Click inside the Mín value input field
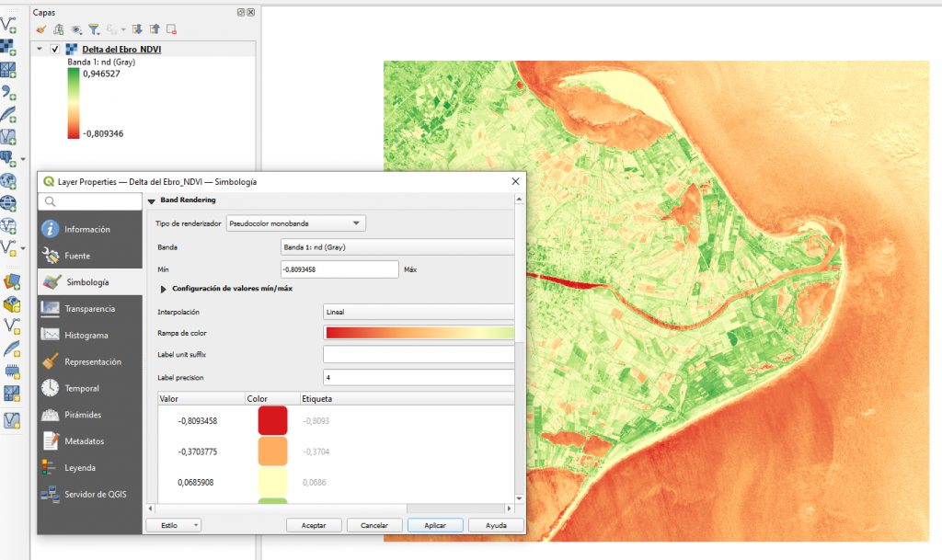Screen dimensions: 942x560 tap(340, 269)
